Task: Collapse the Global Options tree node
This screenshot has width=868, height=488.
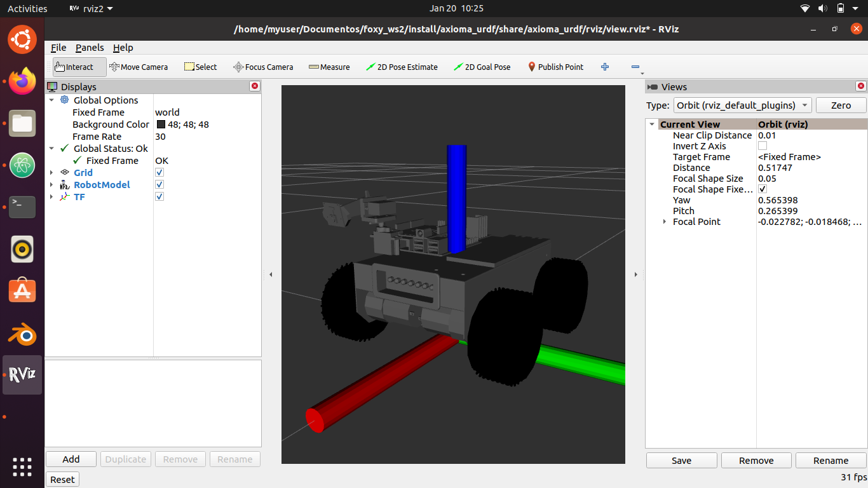Action: (x=51, y=100)
